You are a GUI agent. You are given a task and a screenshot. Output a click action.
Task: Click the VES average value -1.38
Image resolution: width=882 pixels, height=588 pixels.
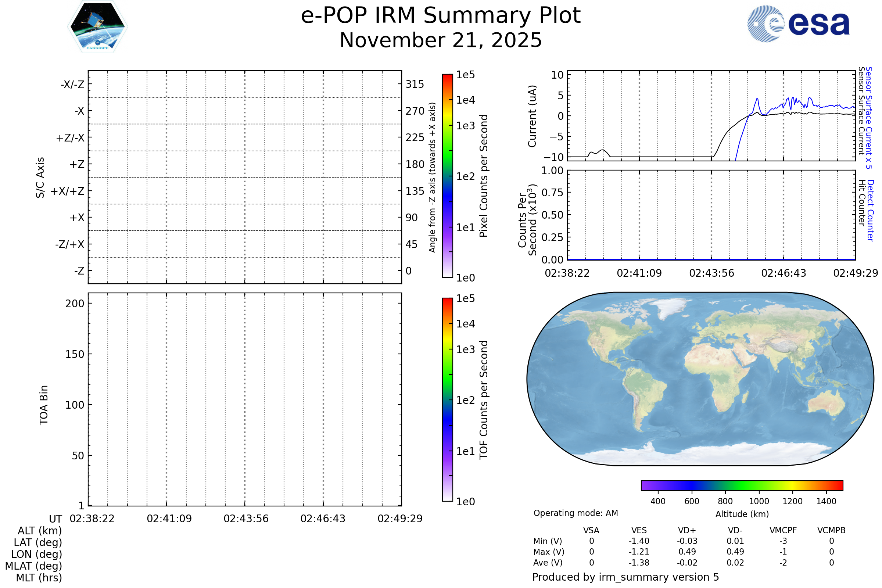tap(639, 563)
